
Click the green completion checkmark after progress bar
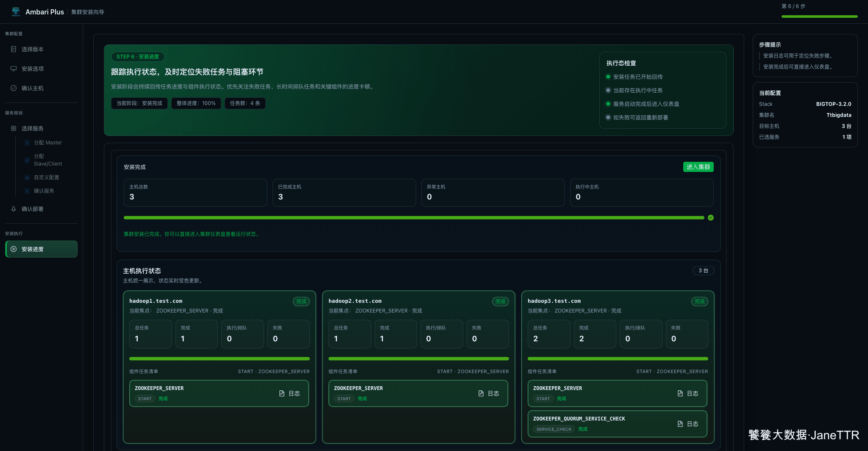(x=711, y=218)
